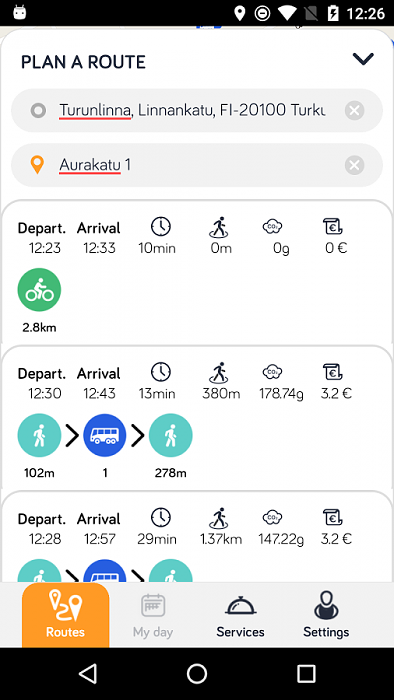Screen dimensions: 394x700
Task: Open the Services tab
Action: click(x=241, y=615)
